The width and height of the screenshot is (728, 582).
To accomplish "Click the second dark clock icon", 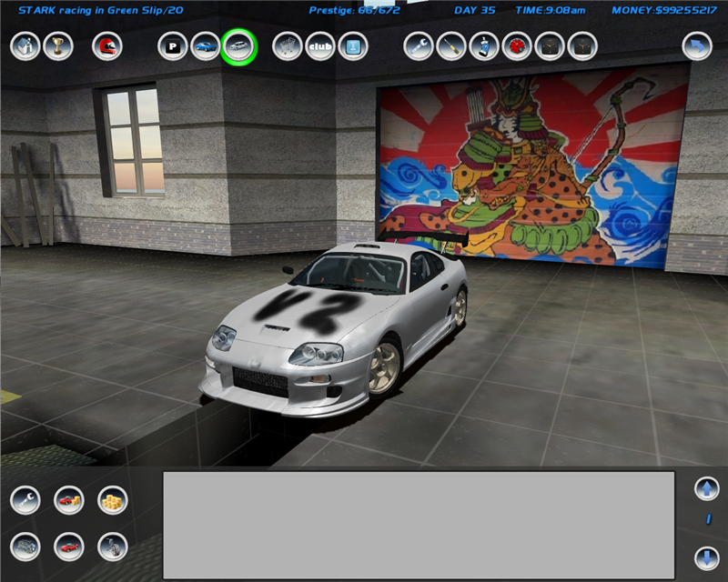I will coord(582,46).
